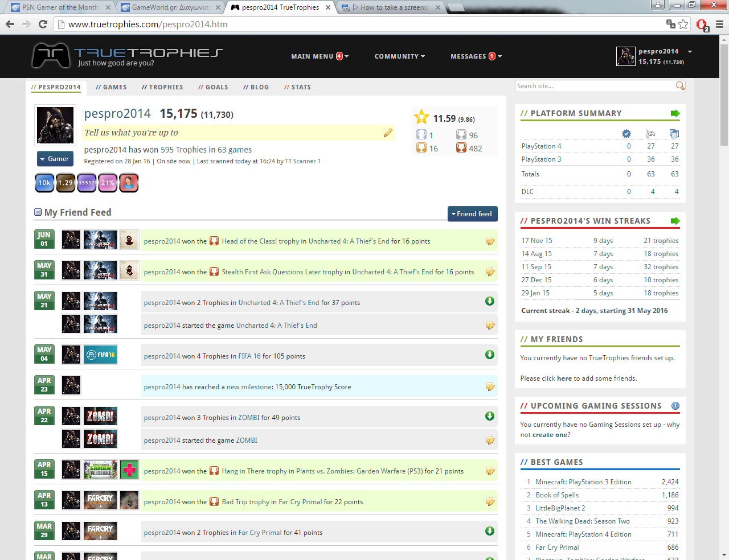Bookmark this page with the star icon

click(x=683, y=24)
